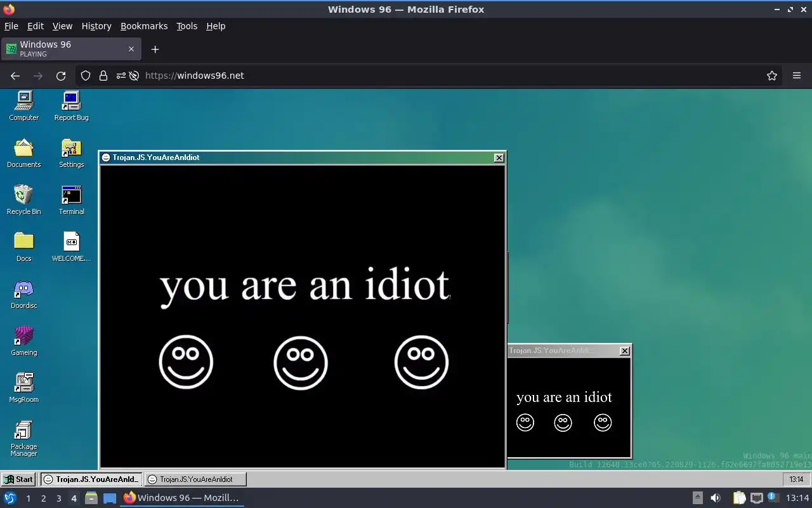The height and width of the screenshot is (508, 812).
Task: Click the tracking protection shield icon
Action: pos(86,76)
